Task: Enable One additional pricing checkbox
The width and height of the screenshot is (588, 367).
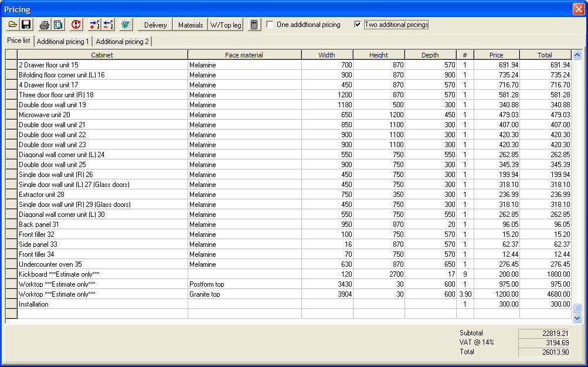Action: click(270, 25)
